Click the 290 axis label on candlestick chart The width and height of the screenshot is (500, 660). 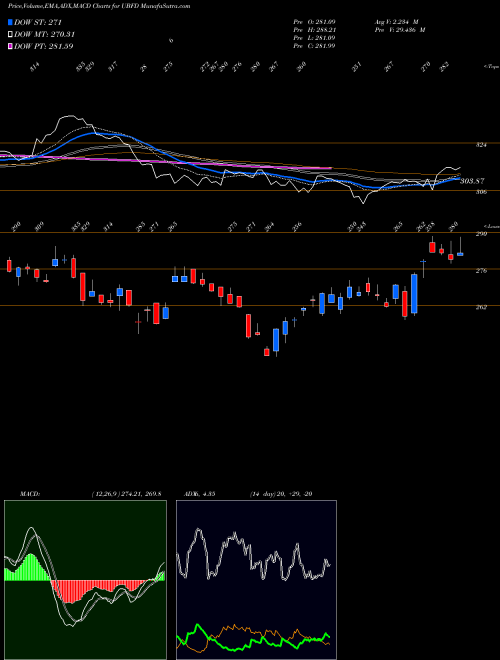pyautogui.click(x=481, y=234)
